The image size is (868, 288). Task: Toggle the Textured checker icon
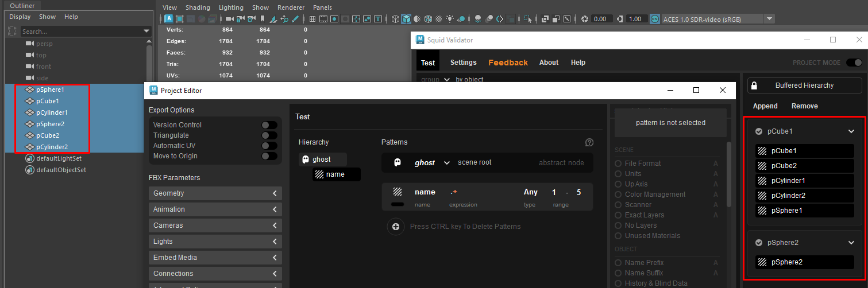439,19
